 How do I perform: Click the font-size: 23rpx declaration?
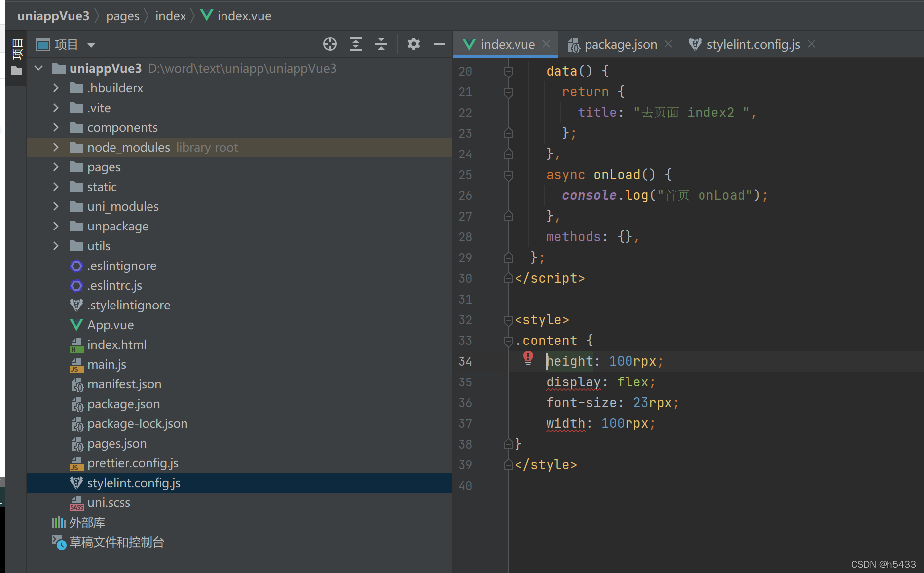point(613,403)
